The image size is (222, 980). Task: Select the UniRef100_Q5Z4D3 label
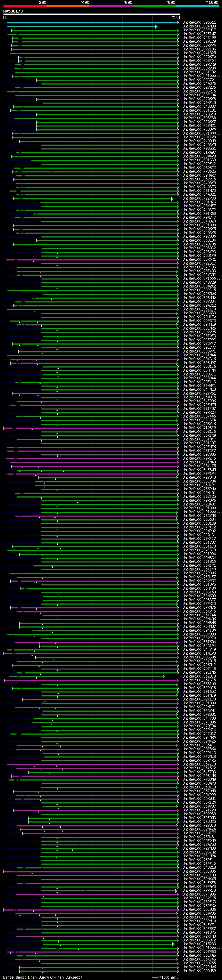199,271
